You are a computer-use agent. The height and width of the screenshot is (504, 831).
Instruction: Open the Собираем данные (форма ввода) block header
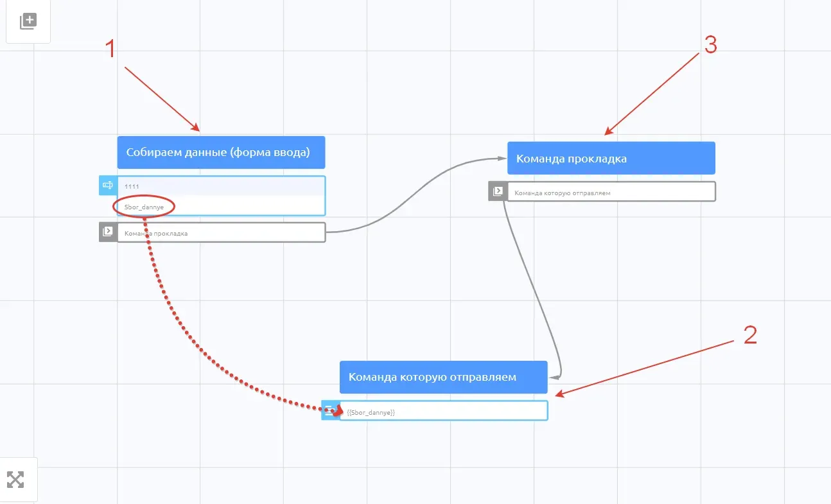point(221,152)
